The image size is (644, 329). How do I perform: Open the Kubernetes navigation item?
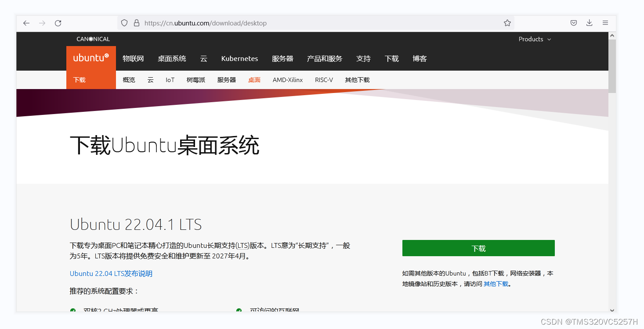(x=239, y=58)
